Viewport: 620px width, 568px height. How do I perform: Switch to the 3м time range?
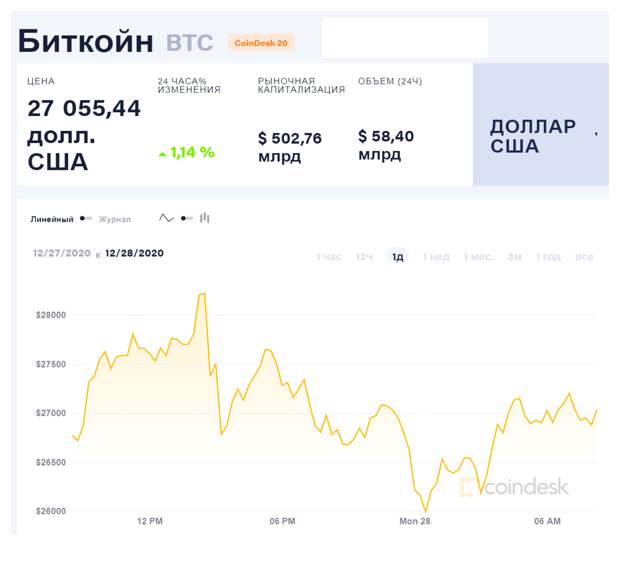pos(514,257)
